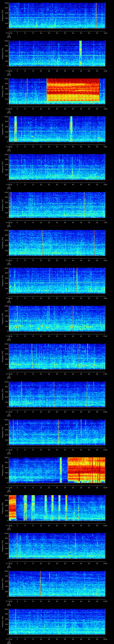This screenshot has width=114, height=644.
Task: Select the spectrogram panel starting at 17:09:00
Action: tap(57, 318)
